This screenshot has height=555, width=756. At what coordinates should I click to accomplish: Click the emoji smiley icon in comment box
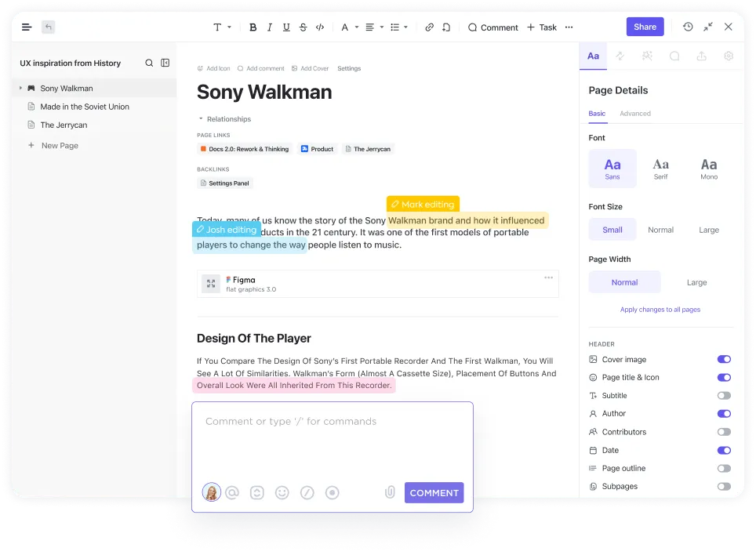click(282, 492)
